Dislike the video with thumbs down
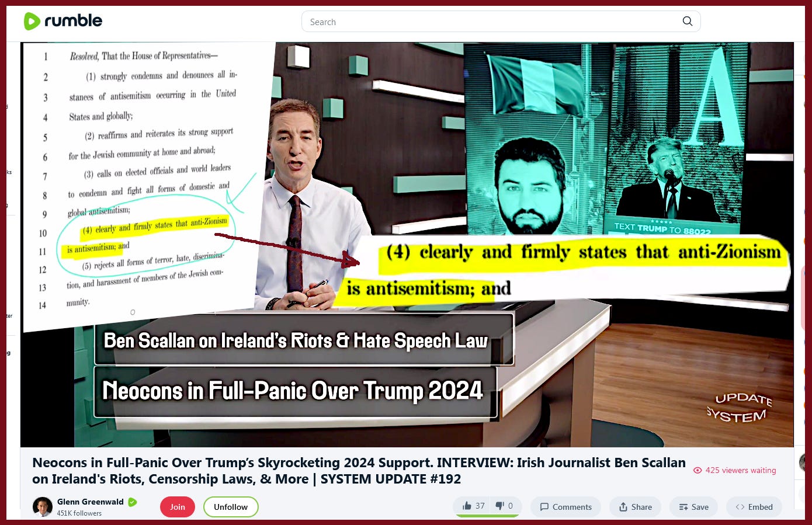 (x=504, y=506)
